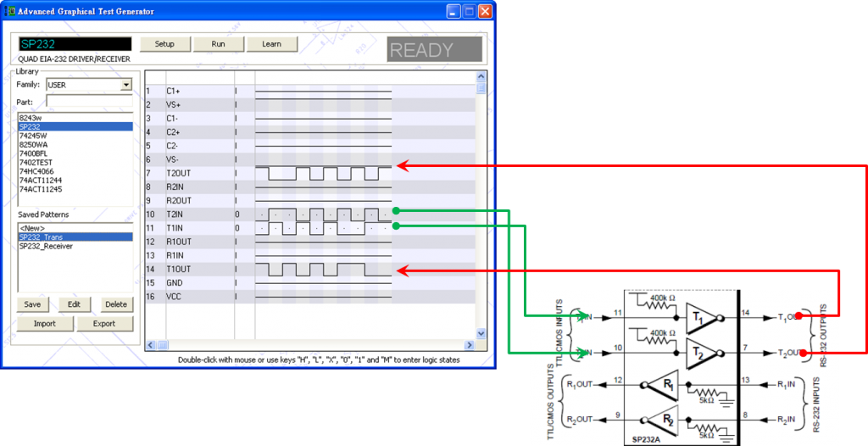
Task: Select pin row VS+
Action: point(310,104)
